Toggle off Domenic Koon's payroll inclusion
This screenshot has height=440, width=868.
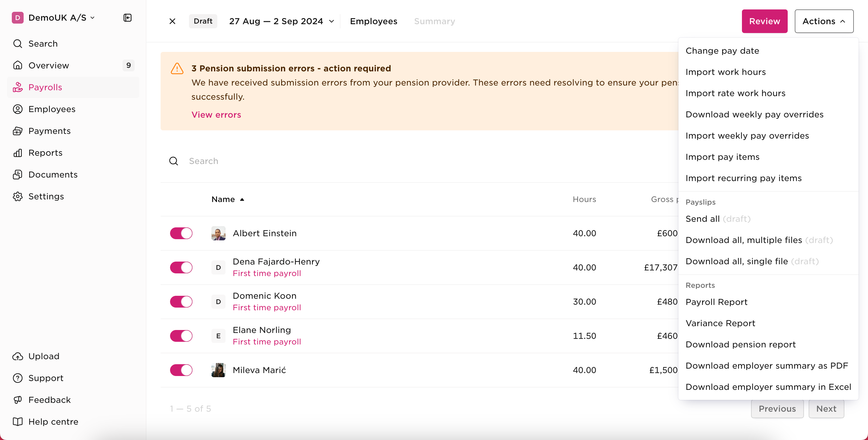(181, 302)
